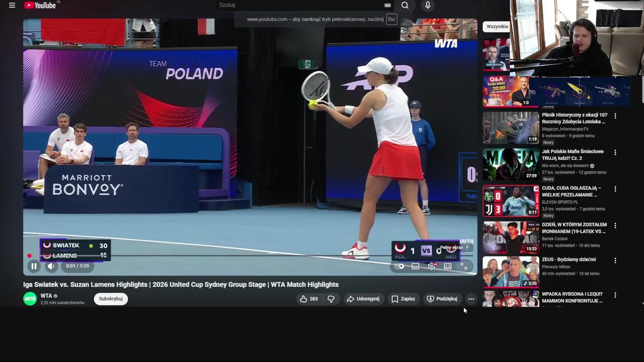Open the Piknik Historyczny video title
Image resolution: width=644 pixels, height=362 pixels.
click(x=575, y=118)
